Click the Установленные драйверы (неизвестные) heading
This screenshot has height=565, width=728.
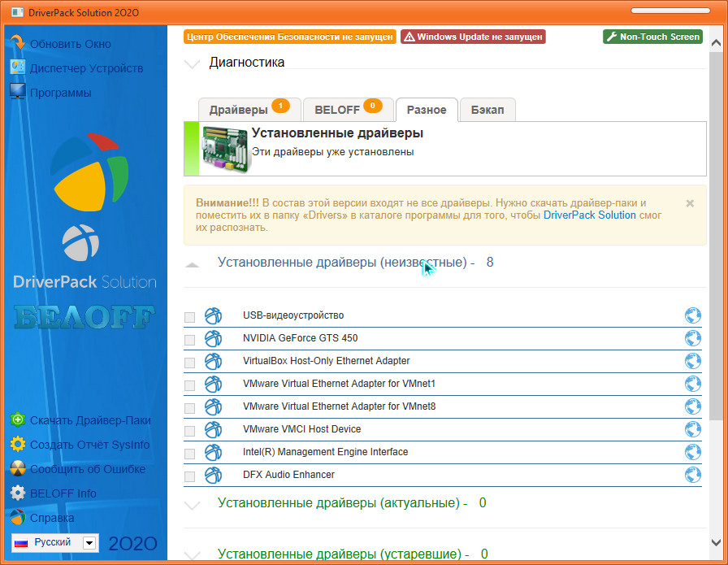pos(356,263)
